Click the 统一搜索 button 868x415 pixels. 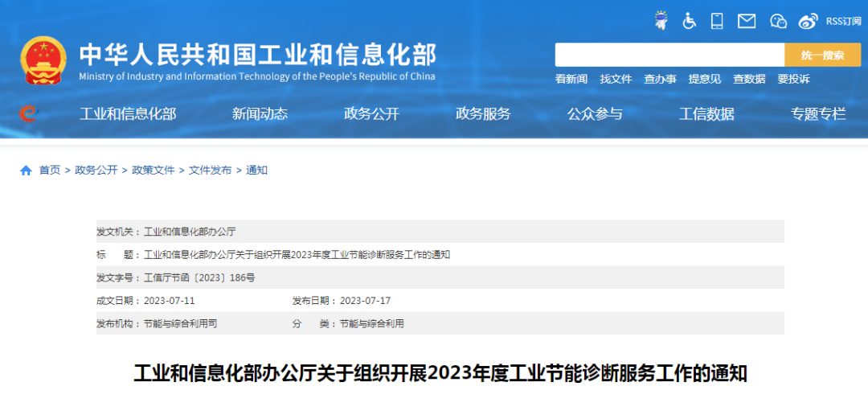pyautogui.click(x=822, y=55)
